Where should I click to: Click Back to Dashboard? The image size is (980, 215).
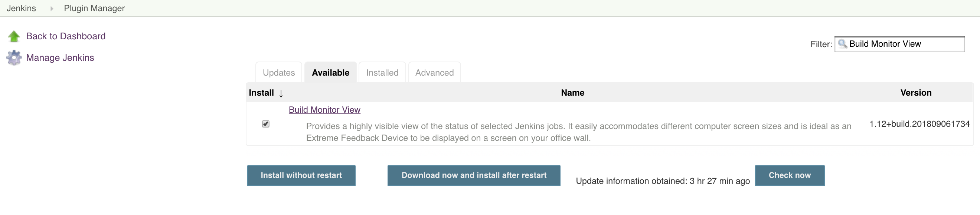[66, 36]
